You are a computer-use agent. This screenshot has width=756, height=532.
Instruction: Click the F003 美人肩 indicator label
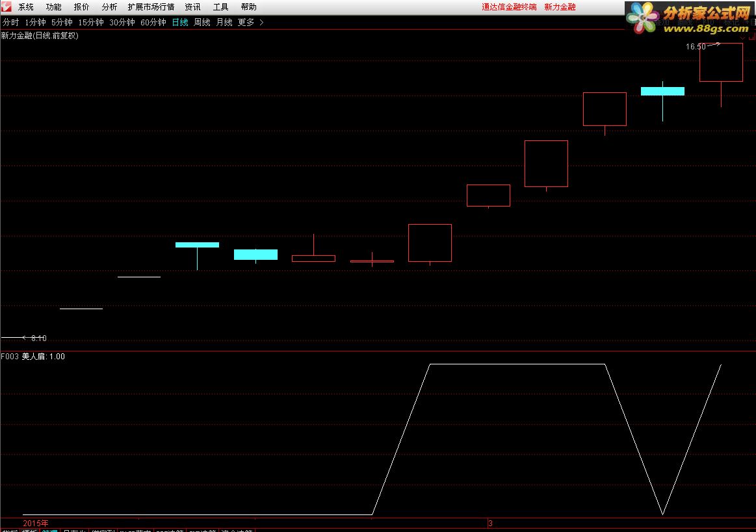tap(33, 357)
